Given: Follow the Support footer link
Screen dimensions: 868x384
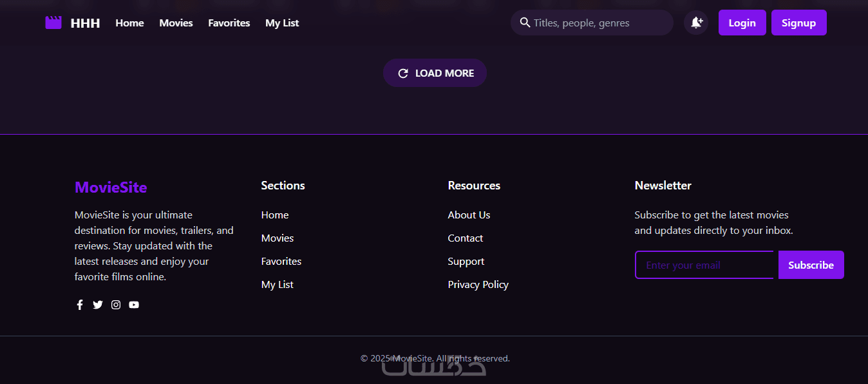Looking at the screenshot, I should (x=466, y=261).
